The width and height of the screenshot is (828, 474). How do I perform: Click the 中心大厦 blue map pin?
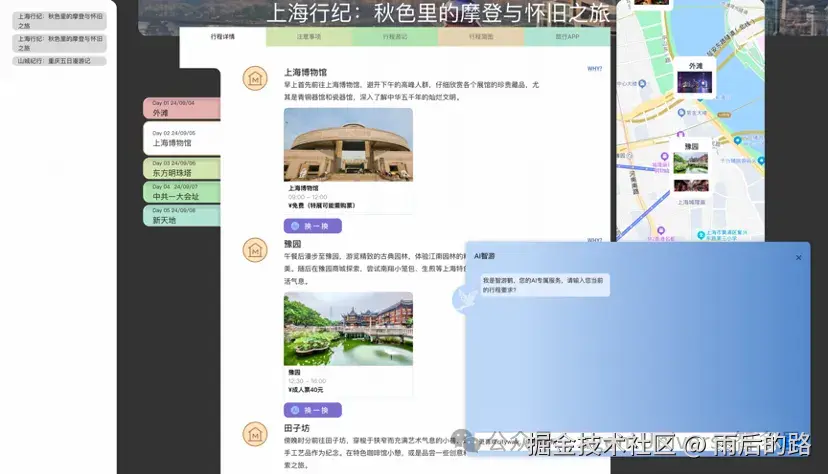[642, 83]
